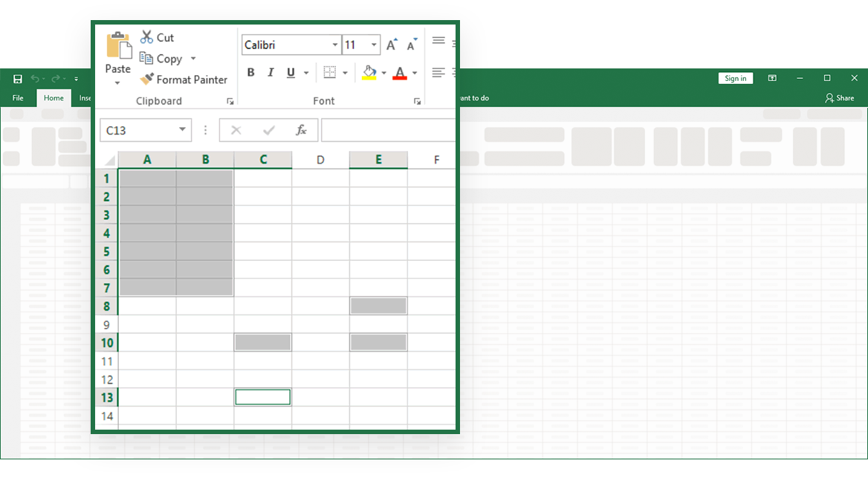Screen dimensions: 868x501
Task: Click the Insert Function fx icon
Action: [x=301, y=130]
